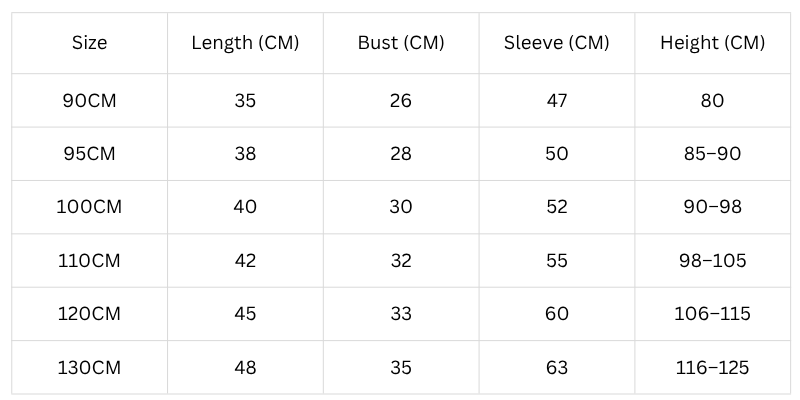Click the Bust (CM) column header

pos(401,43)
